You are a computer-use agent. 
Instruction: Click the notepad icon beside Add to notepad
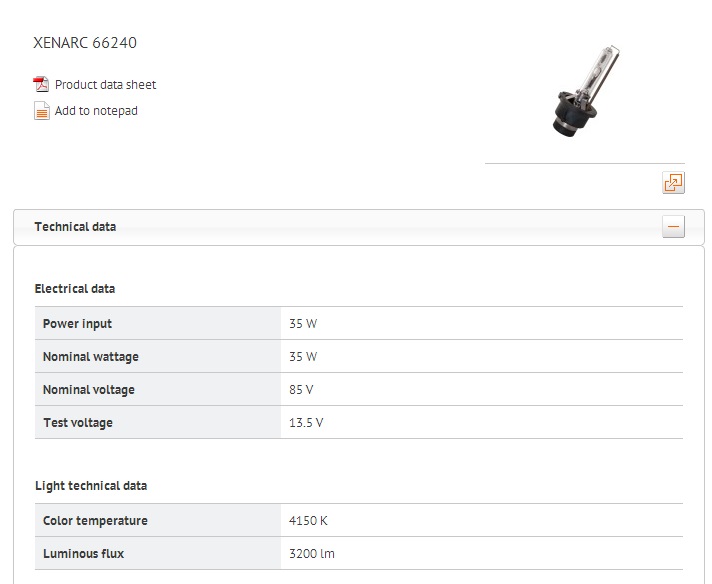tap(41, 110)
